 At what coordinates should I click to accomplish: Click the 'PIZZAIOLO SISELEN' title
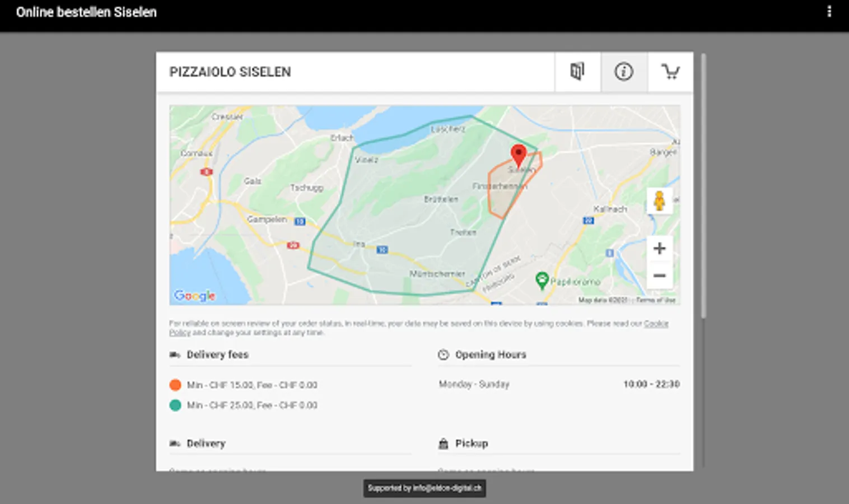click(x=230, y=72)
